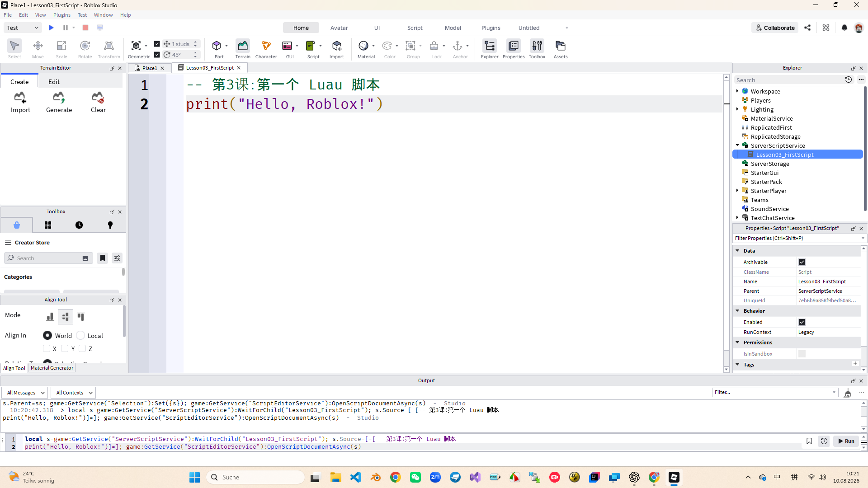Click the Filter Properties field
The width and height of the screenshot is (868, 488).
799,238
